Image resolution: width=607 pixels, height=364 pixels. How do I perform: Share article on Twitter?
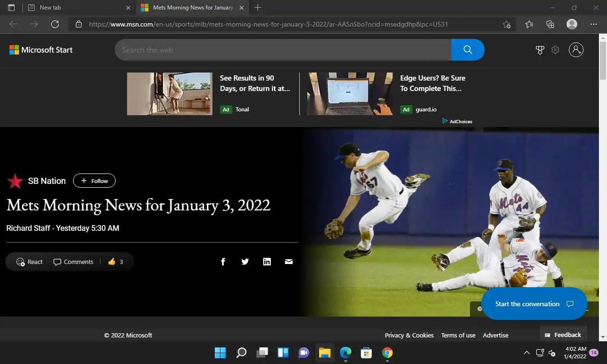coord(245,262)
